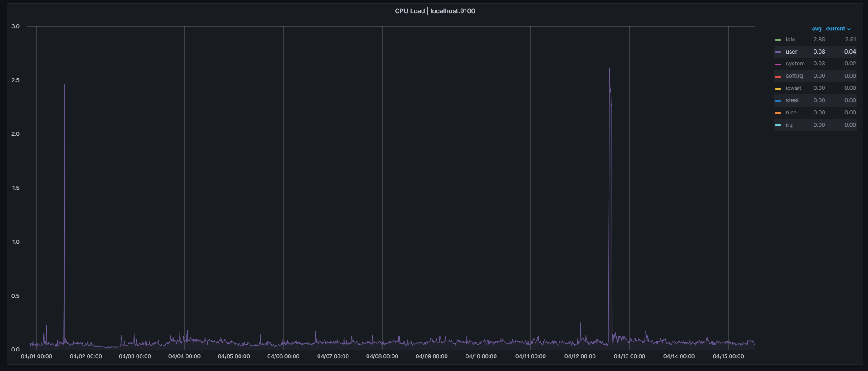Click the system avg value 0.03
Image resolution: width=868 pixels, height=371 pixels.
(819, 64)
